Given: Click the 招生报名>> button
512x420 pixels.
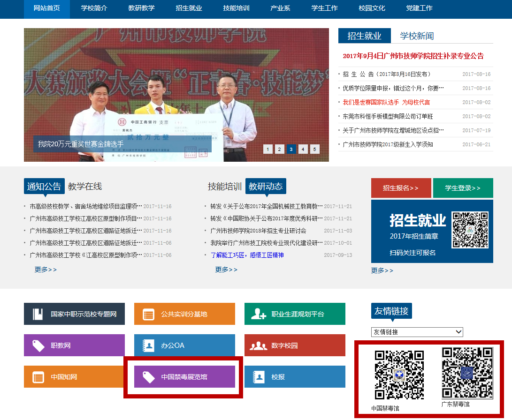Looking at the screenshot, I should pos(401,188).
